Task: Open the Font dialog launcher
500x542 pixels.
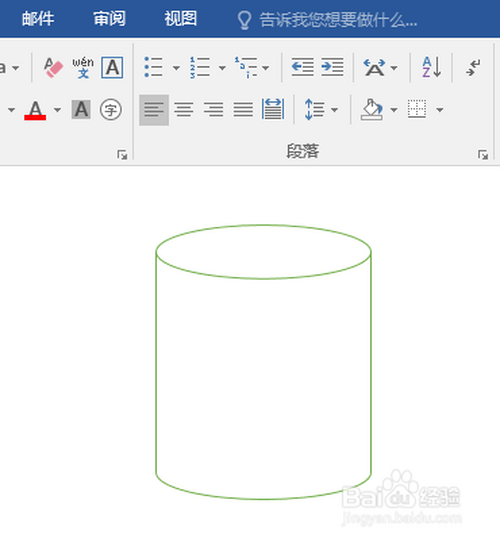Action: (x=122, y=155)
